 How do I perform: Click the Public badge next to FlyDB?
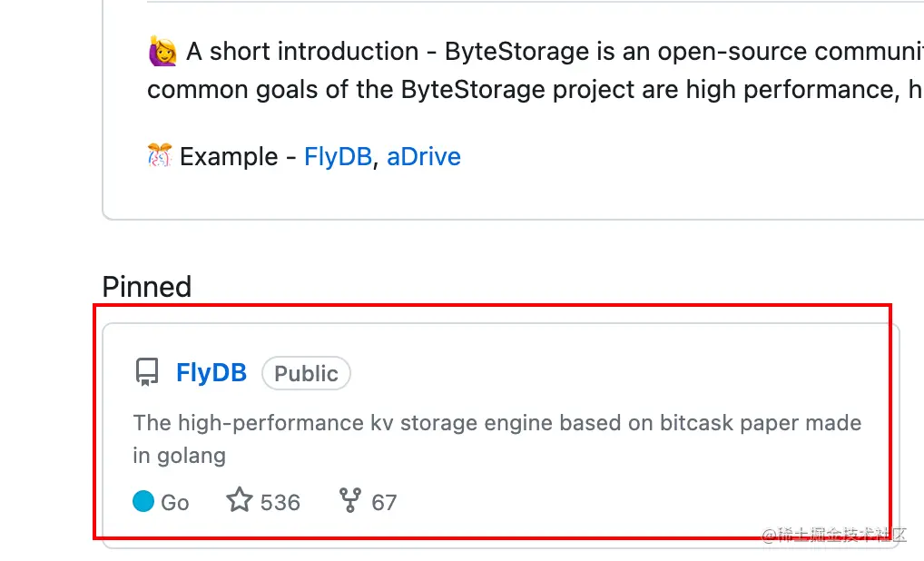coord(306,373)
